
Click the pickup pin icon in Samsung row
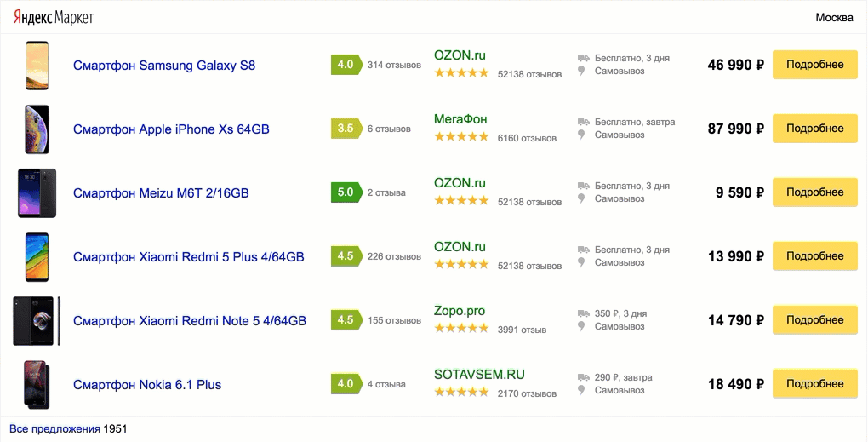click(x=583, y=72)
